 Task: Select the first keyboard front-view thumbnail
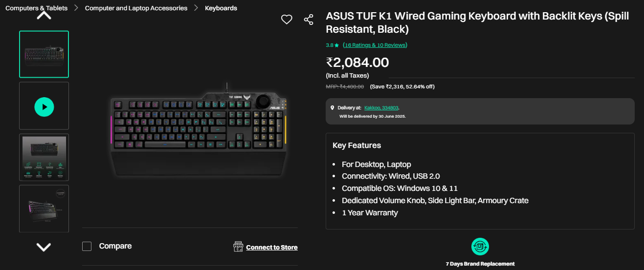coord(44,54)
